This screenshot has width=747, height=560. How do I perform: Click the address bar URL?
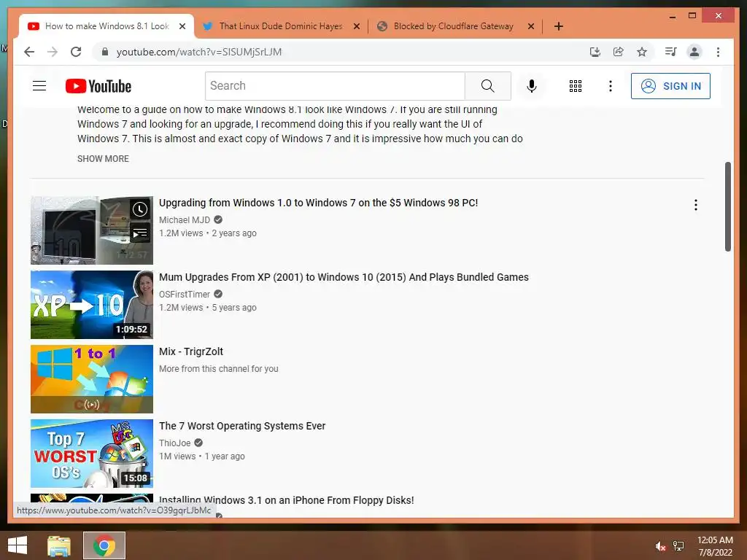click(x=199, y=52)
